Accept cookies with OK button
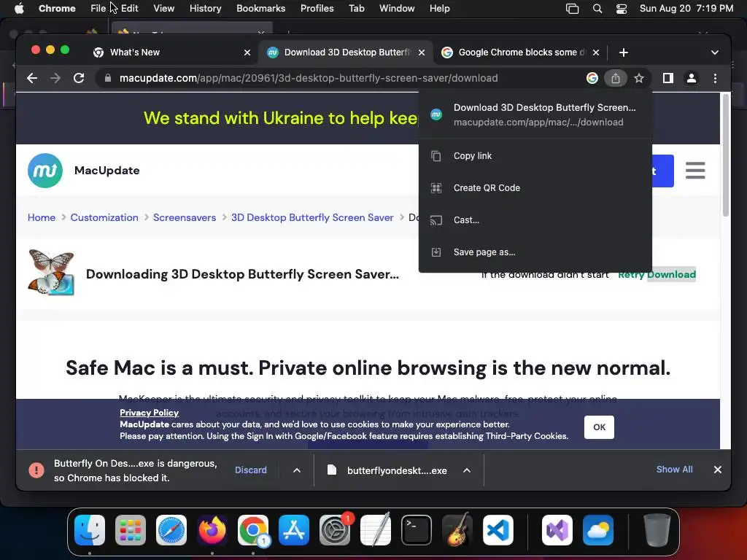 pyautogui.click(x=599, y=427)
